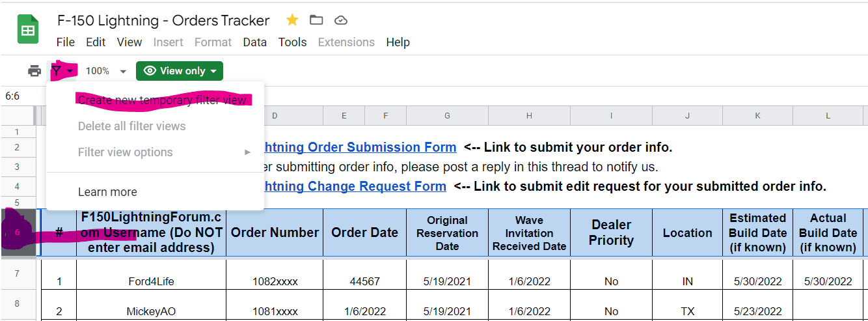Open the Data menu
Viewport: 868px width, 321px height.
(x=255, y=42)
